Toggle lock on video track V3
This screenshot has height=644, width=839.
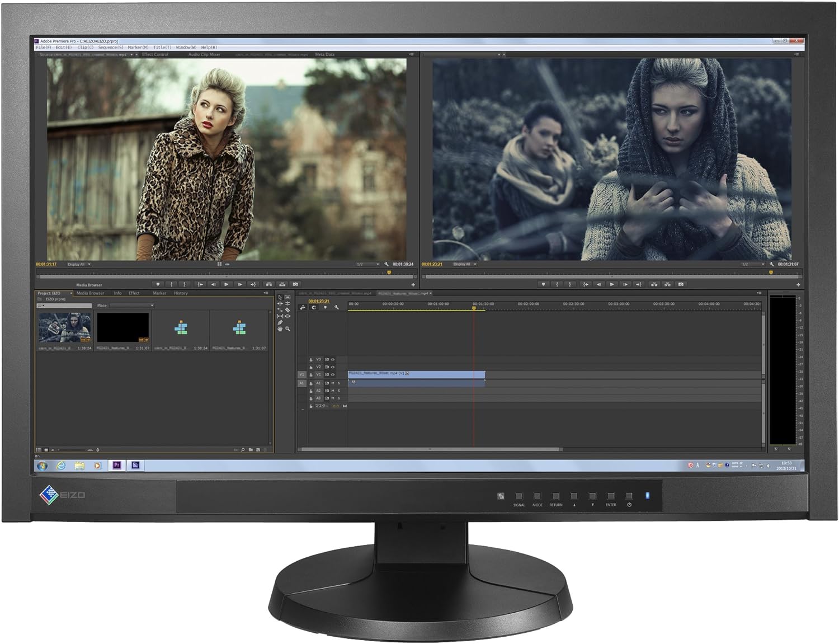(311, 360)
